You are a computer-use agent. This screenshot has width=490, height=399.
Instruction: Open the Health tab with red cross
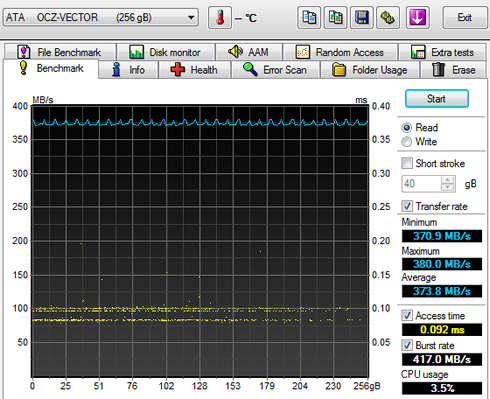coord(194,70)
